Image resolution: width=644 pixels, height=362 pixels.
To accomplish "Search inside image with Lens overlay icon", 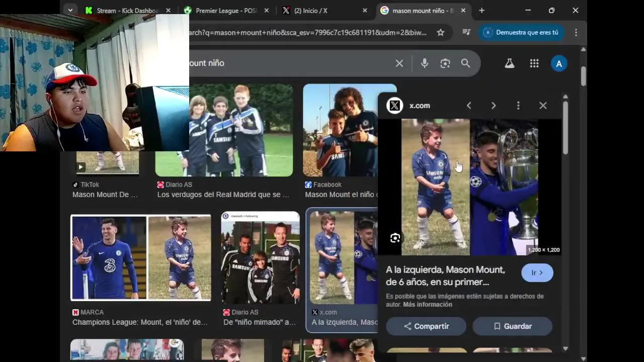I will [395, 238].
